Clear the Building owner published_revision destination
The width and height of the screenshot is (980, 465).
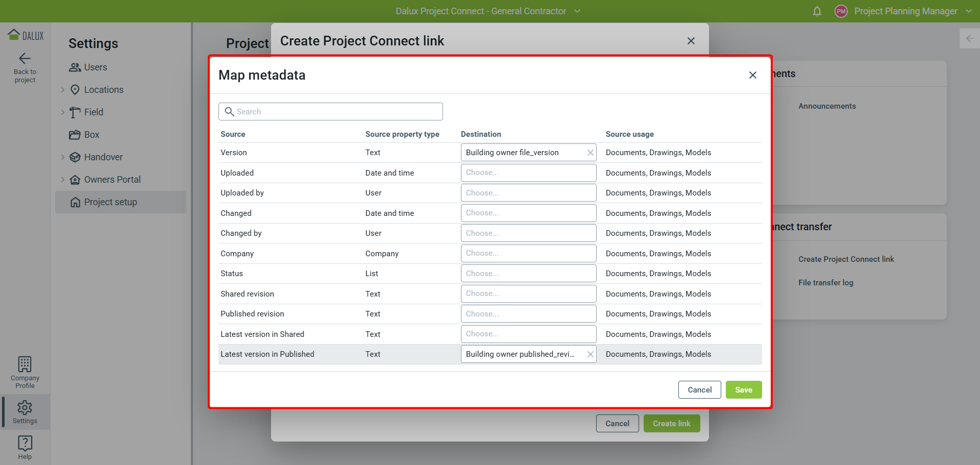(590, 354)
